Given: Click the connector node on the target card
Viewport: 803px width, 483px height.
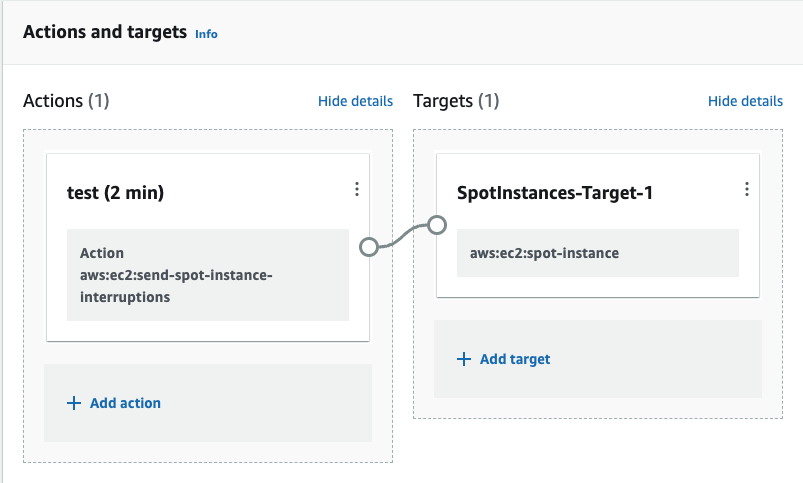Looking at the screenshot, I should coord(436,224).
